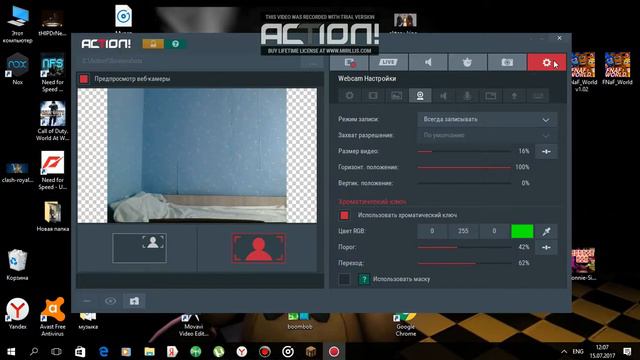The image size is (640, 360).
Task: Open the green help question icon
Action: 176,44
